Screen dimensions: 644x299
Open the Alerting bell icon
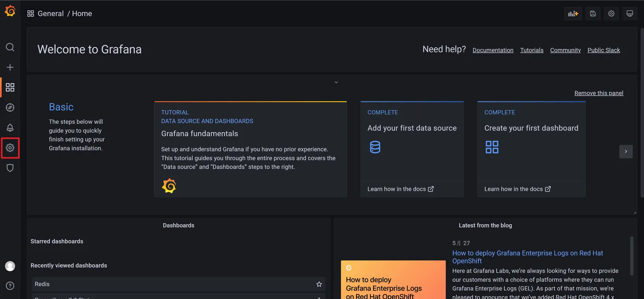click(x=10, y=128)
